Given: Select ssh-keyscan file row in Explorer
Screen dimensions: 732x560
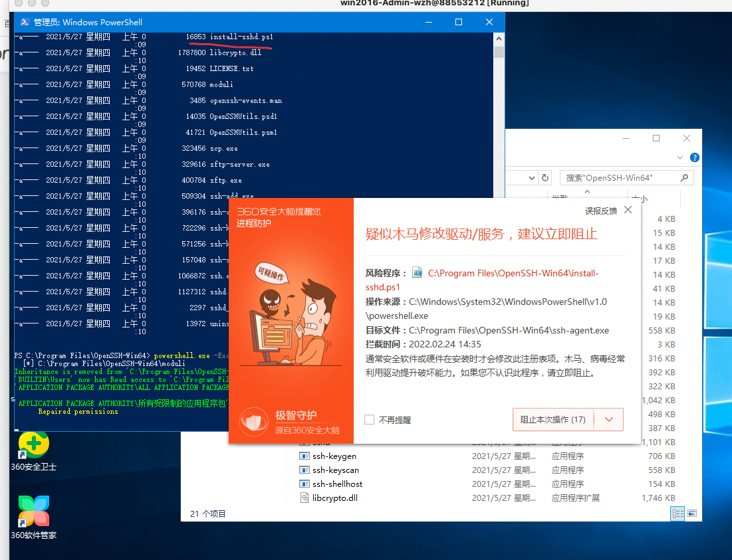Looking at the screenshot, I should [488, 470].
